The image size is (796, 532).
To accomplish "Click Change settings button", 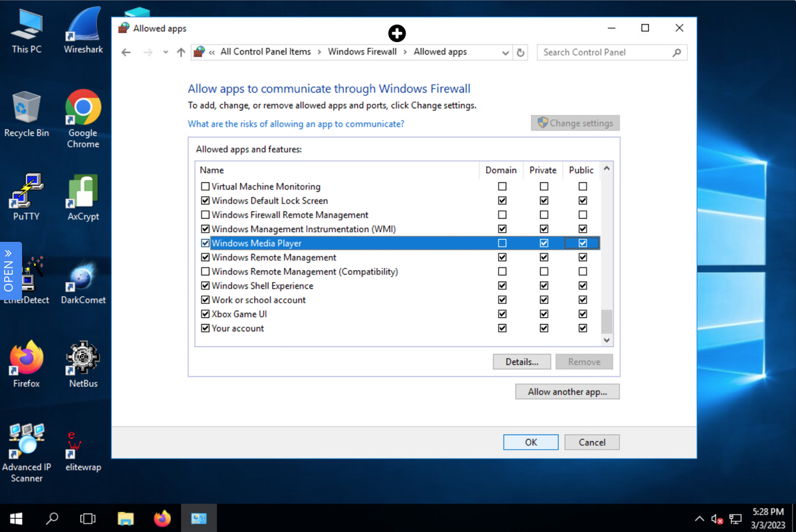I will 575,123.
